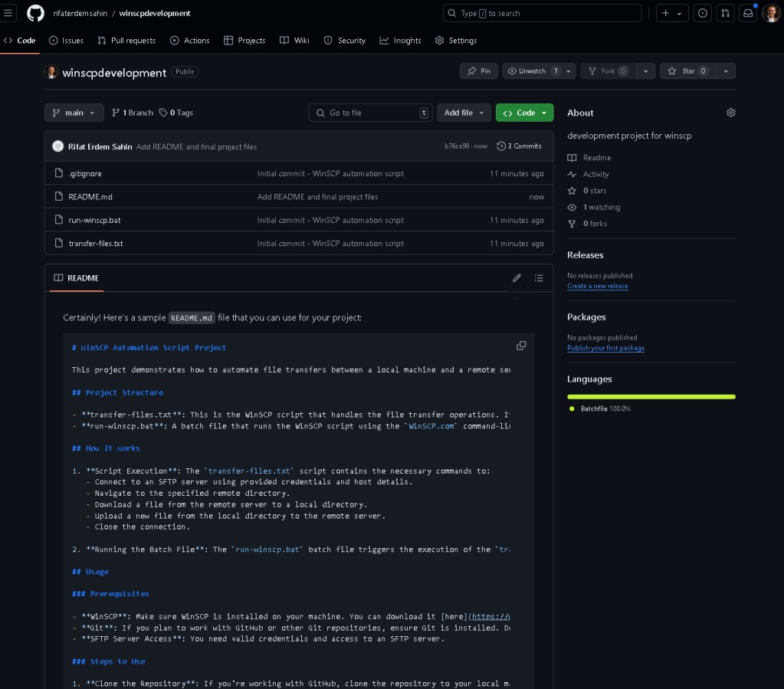The width and height of the screenshot is (784, 689).
Task: Open the green Code dropdown button
Action: (x=524, y=113)
